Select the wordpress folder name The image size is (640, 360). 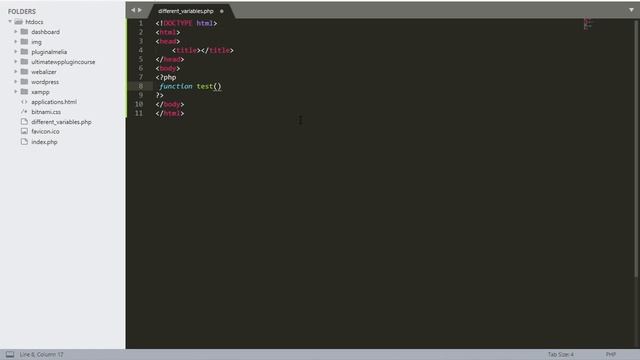click(45, 82)
